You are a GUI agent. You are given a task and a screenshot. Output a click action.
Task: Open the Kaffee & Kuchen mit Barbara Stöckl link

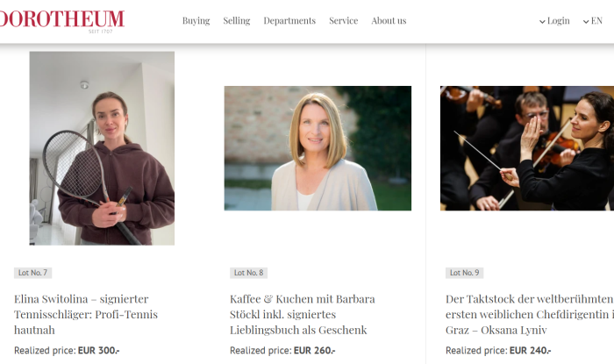tap(303, 314)
